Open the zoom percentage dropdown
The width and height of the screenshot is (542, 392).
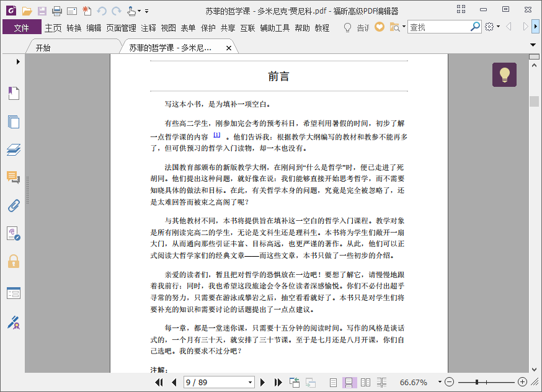[x=440, y=383]
